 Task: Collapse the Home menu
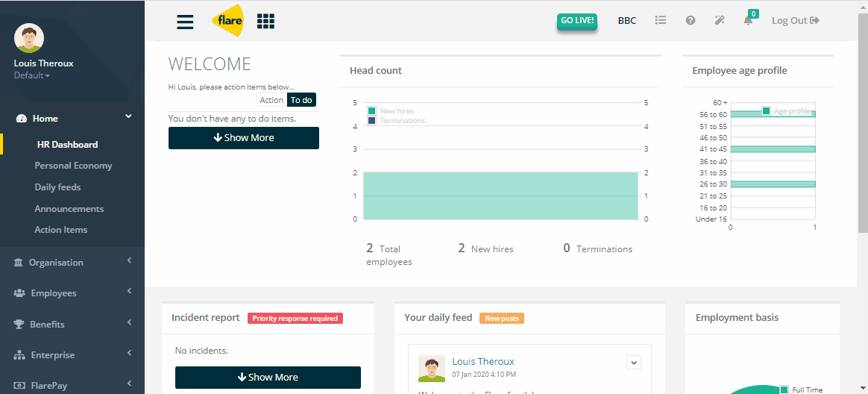click(128, 116)
